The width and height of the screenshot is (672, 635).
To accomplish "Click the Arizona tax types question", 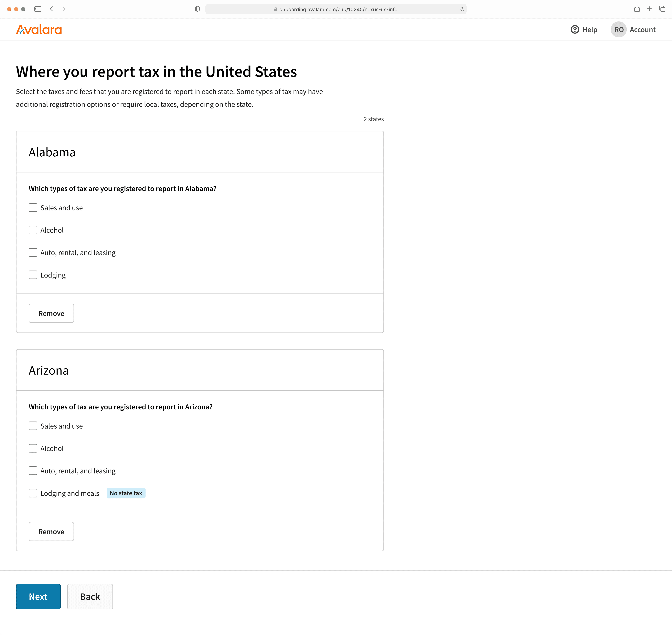I will tap(120, 407).
